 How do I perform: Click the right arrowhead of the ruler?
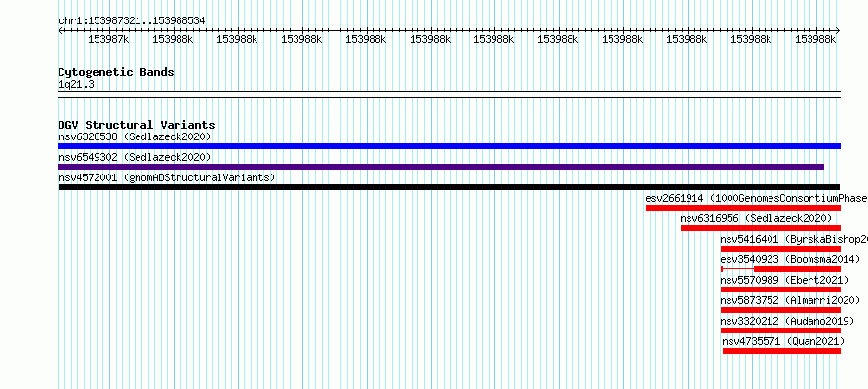click(x=838, y=31)
